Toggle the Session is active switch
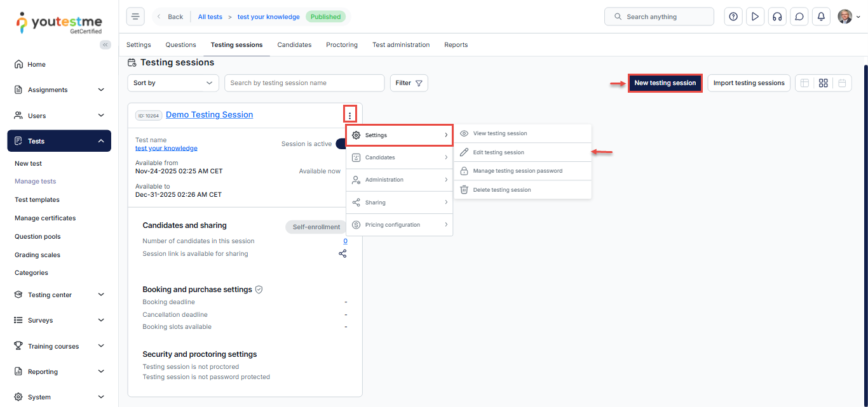This screenshot has height=407, width=868. pyautogui.click(x=341, y=144)
